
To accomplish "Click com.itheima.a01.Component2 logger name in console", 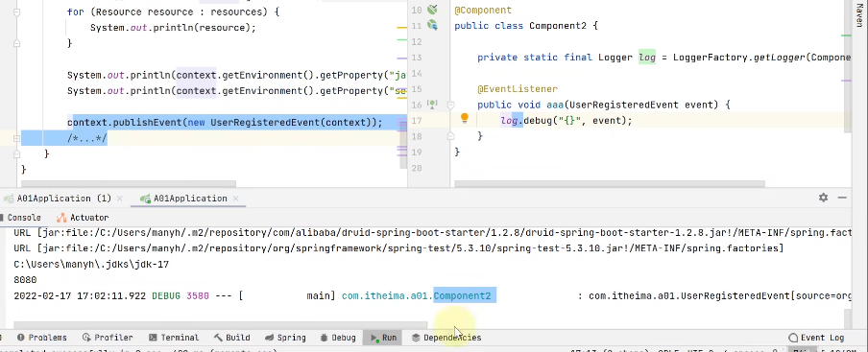I will (x=417, y=295).
